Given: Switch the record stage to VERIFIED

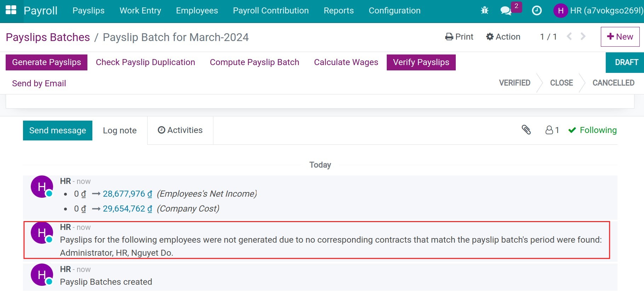Looking at the screenshot, I should pyautogui.click(x=514, y=83).
